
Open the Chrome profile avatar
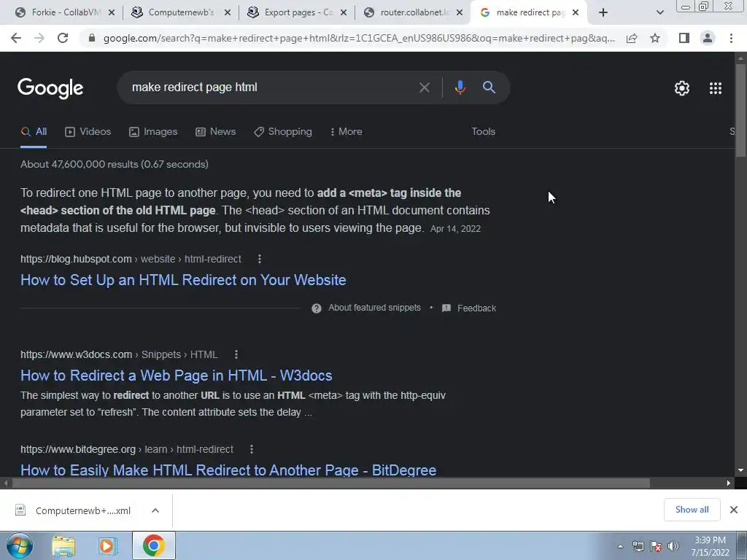[708, 38]
